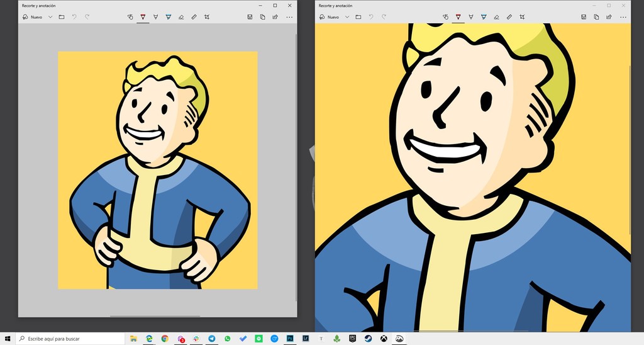Redo in the left Recorte window
Image resolution: width=644 pixels, height=345 pixels.
coord(87,17)
